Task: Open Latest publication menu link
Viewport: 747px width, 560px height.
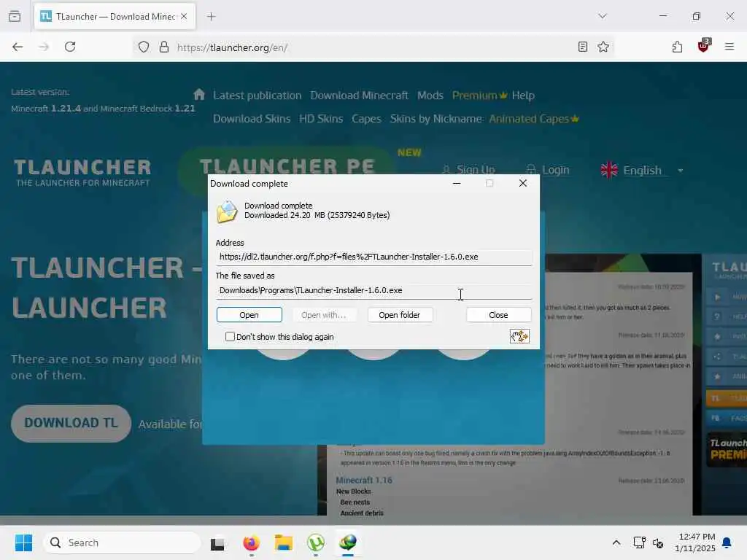Action: click(x=258, y=96)
